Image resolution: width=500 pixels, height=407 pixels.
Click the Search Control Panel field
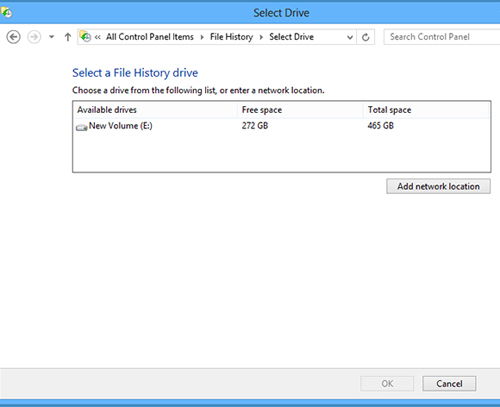442,37
